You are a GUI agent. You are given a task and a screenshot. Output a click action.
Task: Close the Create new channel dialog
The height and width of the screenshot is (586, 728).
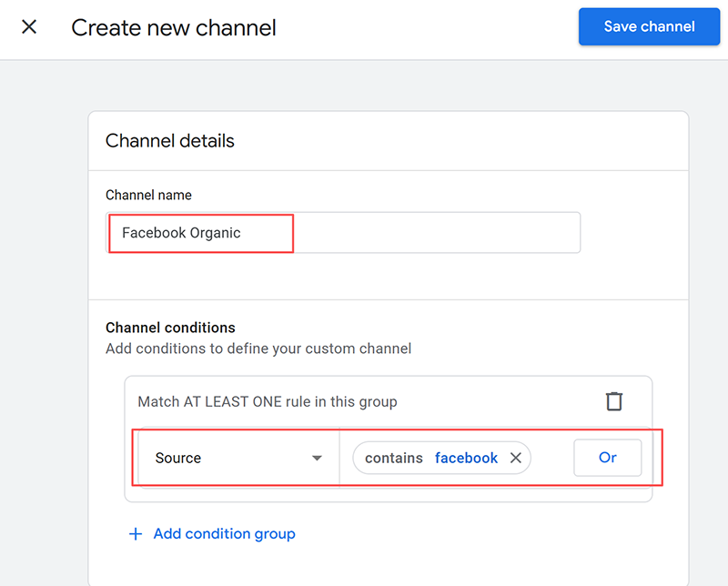[29, 27]
